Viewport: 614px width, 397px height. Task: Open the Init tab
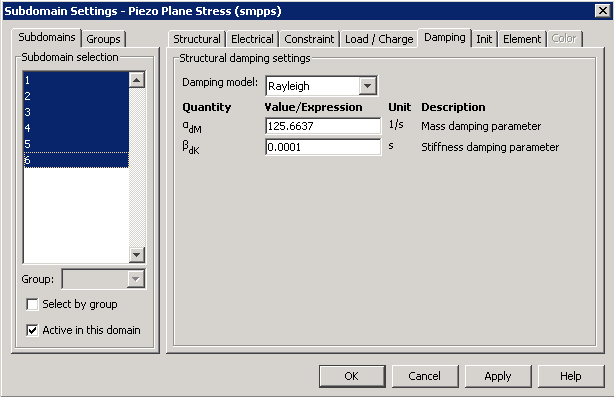point(484,39)
